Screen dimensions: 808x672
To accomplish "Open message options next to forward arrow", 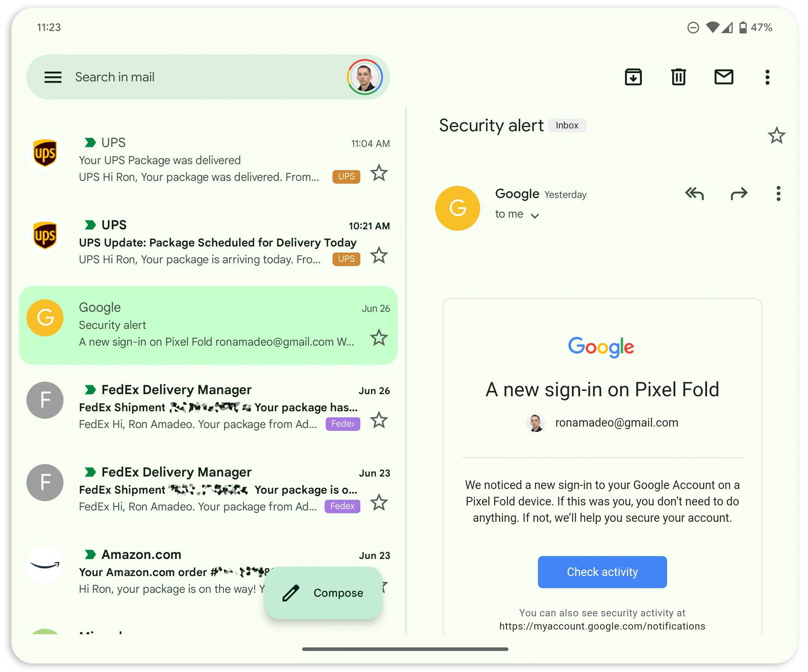I will pyautogui.click(x=778, y=193).
